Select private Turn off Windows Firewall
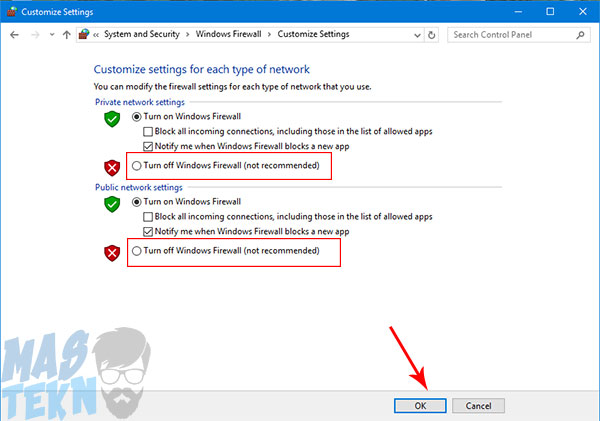This screenshot has height=421, width=600. click(226, 166)
